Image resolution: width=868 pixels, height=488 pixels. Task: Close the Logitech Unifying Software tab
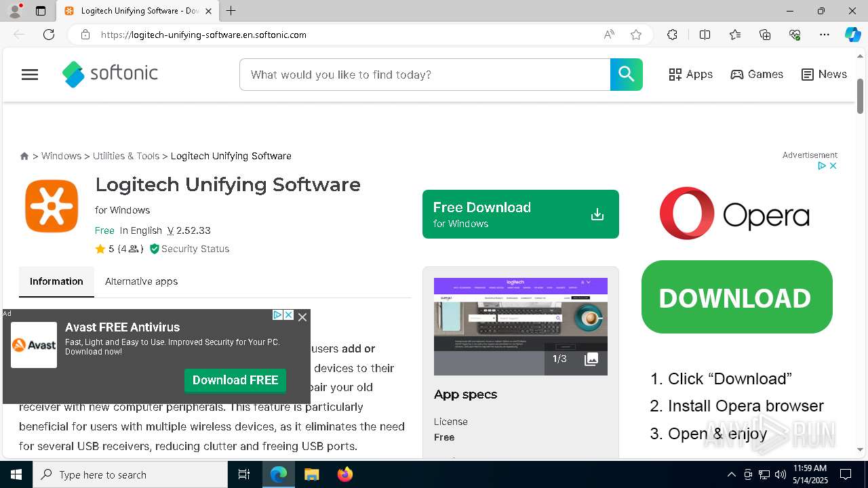(x=209, y=11)
